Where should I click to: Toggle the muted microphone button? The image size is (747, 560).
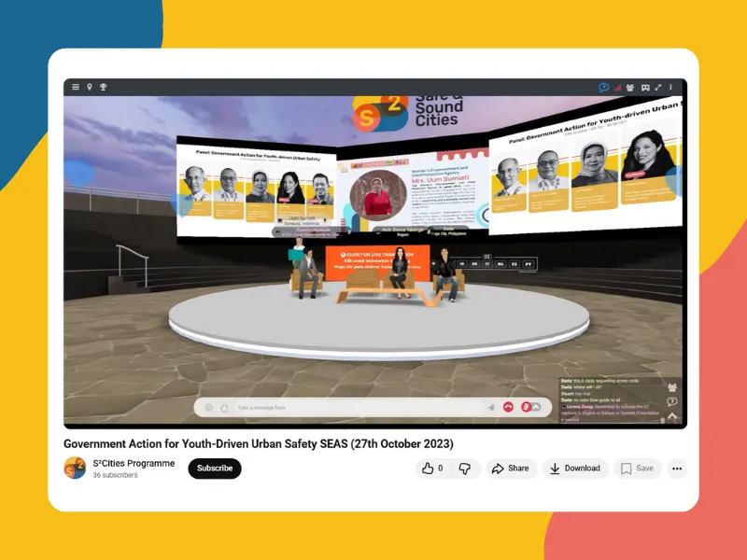tap(526, 407)
